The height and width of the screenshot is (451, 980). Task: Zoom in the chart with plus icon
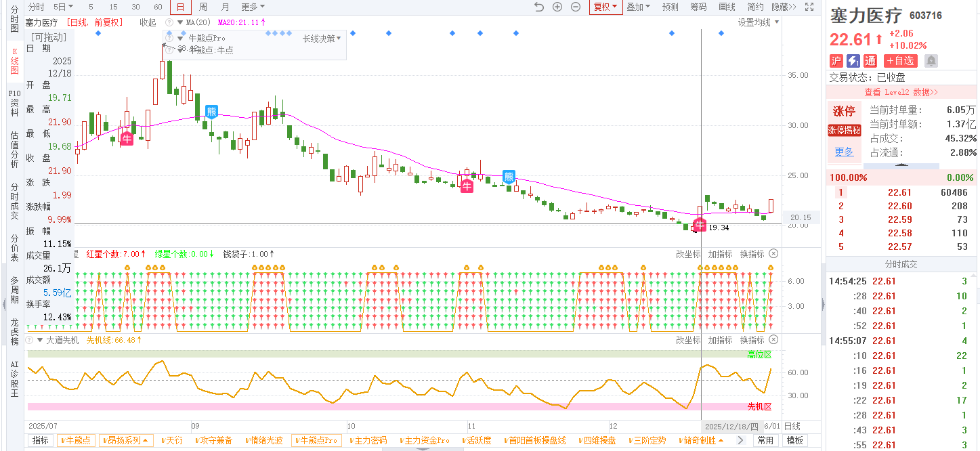tap(557, 7)
